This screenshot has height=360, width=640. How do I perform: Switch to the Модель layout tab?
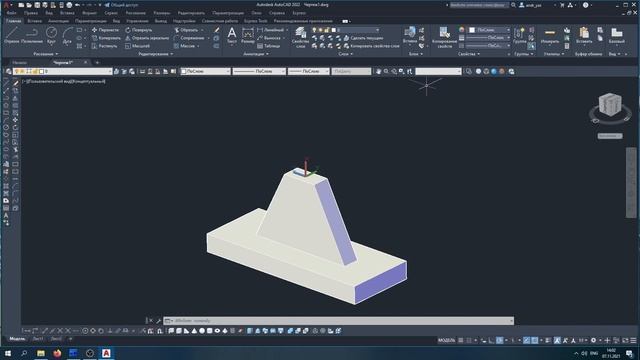click(x=17, y=339)
